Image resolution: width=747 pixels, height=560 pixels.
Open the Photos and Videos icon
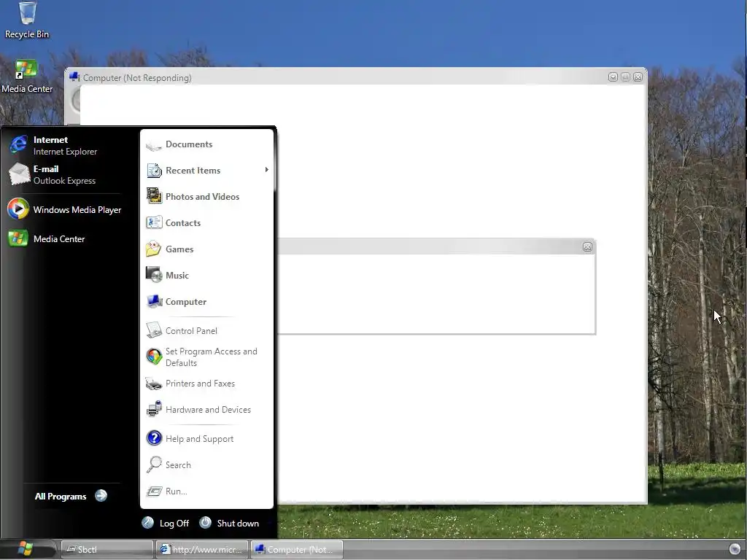[154, 195]
